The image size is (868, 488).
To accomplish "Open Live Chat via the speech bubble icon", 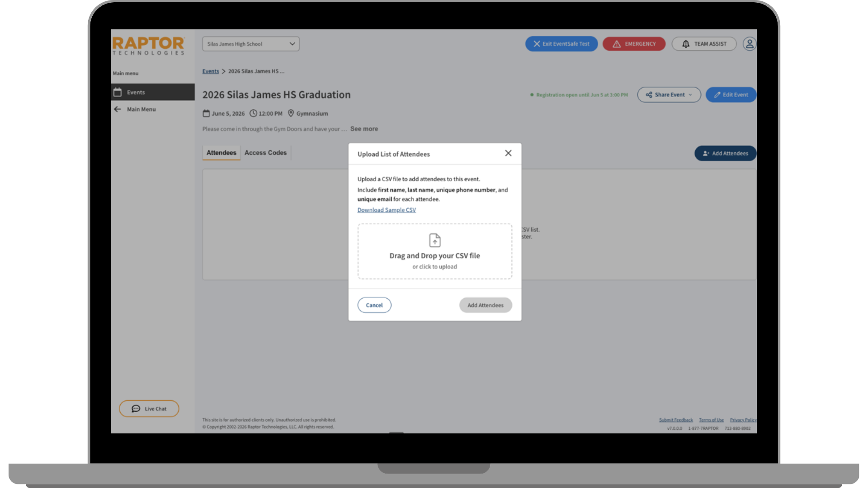I will [x=136, y=408].
